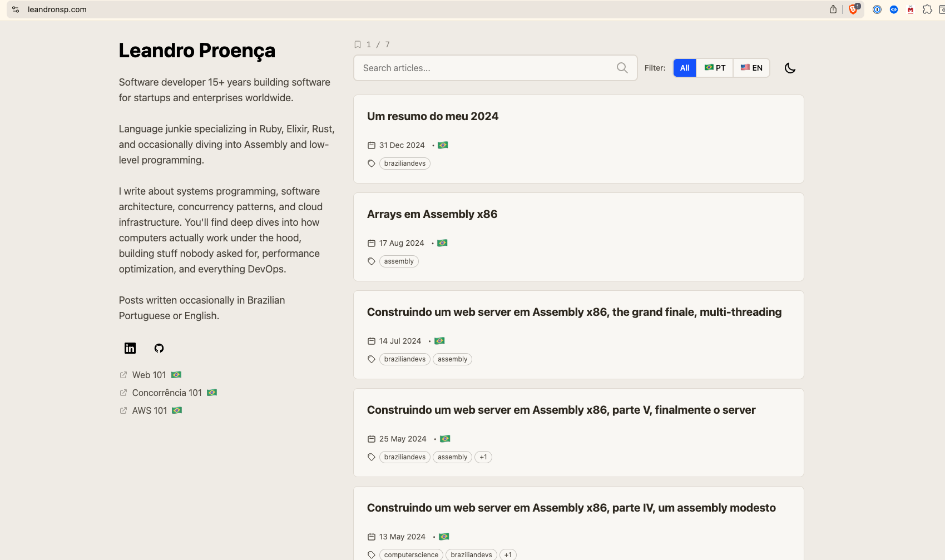This screenshot has height=560, width=945.
Task: Click the 1Password extension icon
Action: point(877,9)
